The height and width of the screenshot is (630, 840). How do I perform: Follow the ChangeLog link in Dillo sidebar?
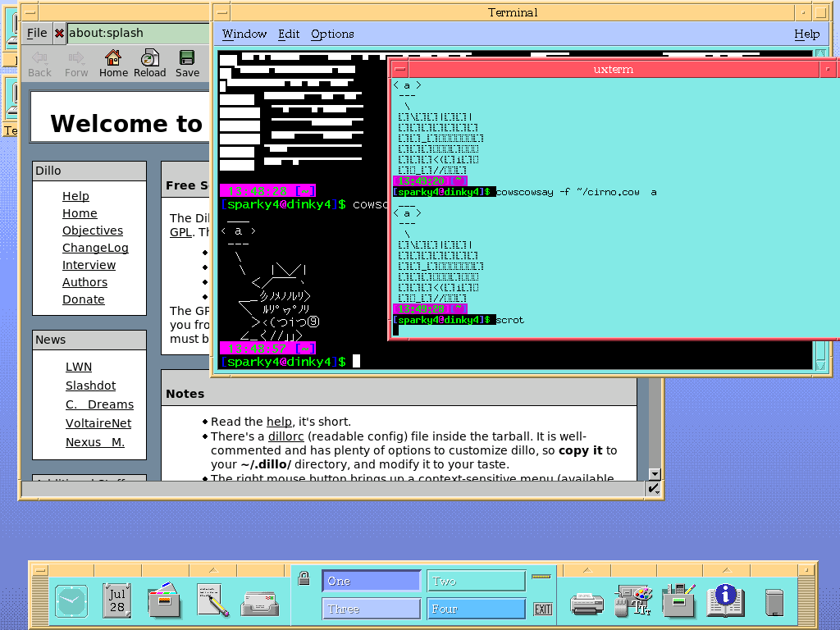(95, 248)
